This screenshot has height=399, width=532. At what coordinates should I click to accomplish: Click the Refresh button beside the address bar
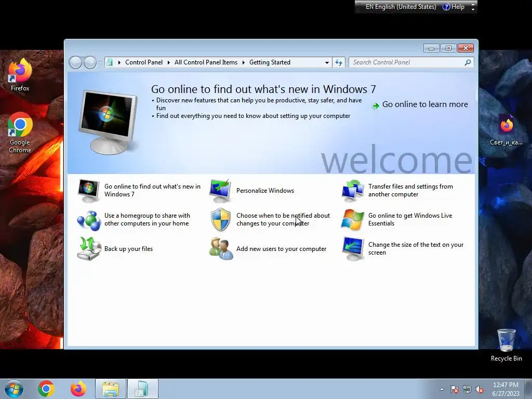click(x=339, y=62)
